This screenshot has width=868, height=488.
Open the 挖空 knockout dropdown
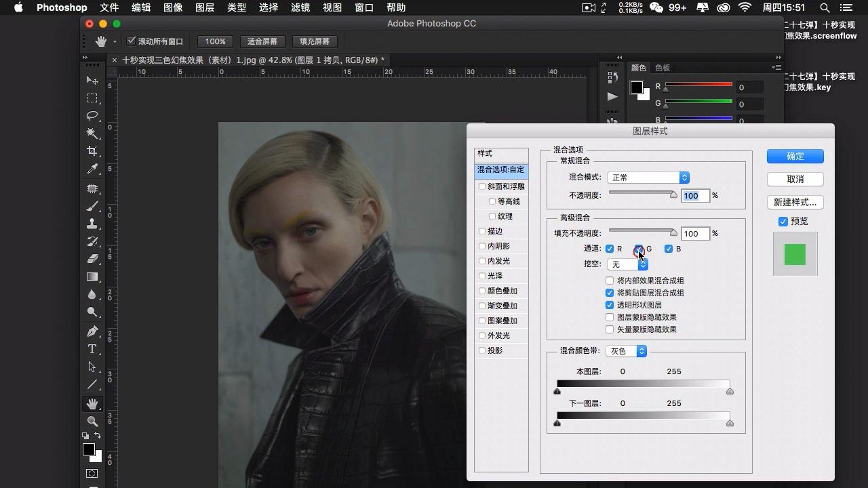pos(627,264)
